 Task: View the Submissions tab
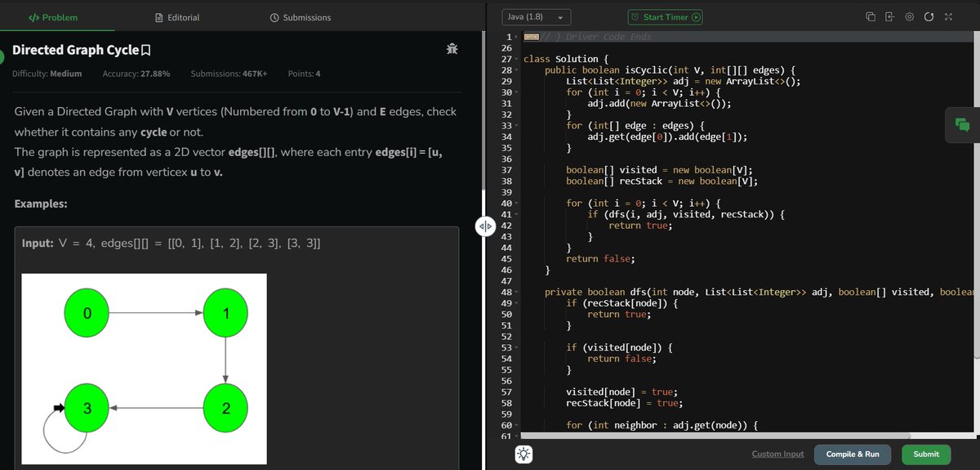301,17
